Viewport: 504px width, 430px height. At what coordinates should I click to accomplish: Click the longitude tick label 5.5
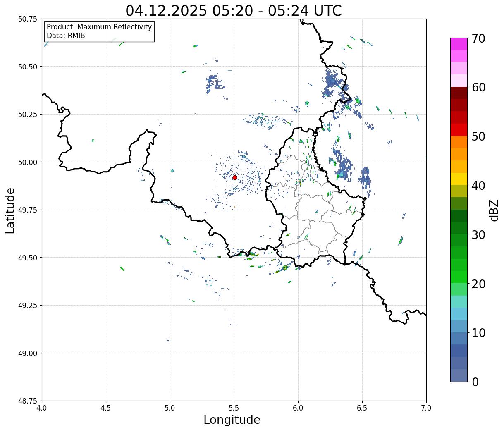(234, 408)
